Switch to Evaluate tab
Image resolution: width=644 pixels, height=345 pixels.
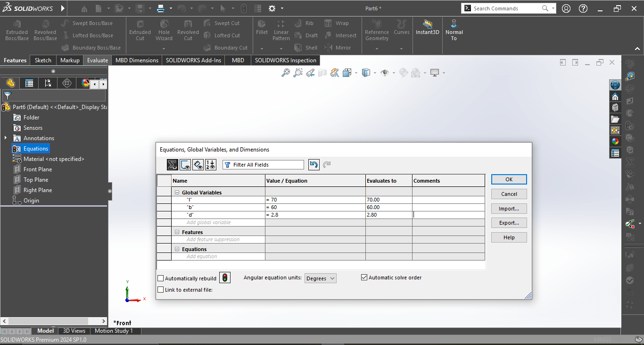pyautogui.click(x=98, y=60)
